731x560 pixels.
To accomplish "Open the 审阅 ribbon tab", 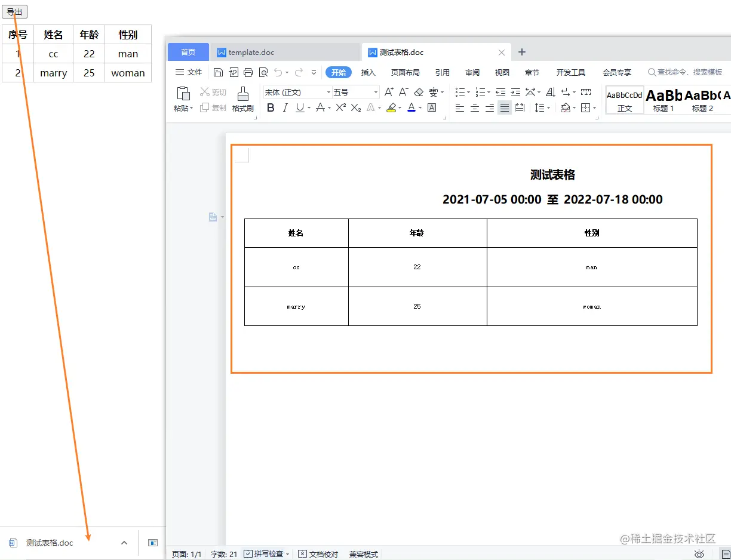I will point(472,72).
